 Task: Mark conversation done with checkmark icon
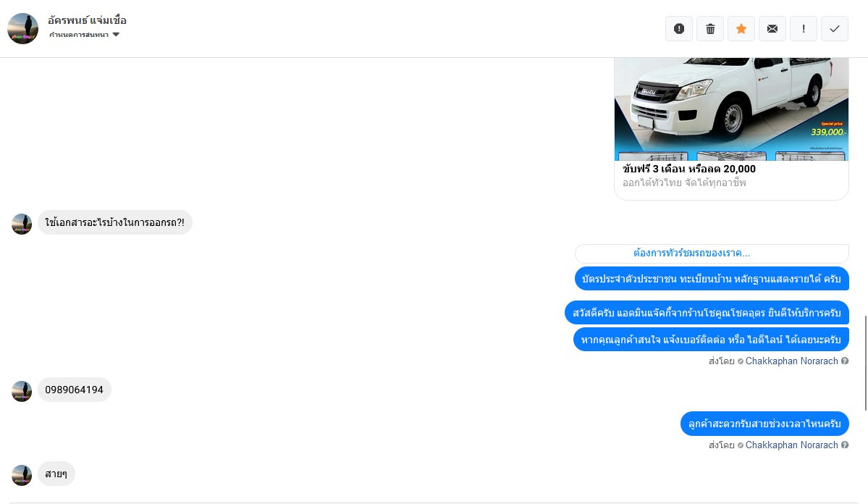(x=834, y=29)
